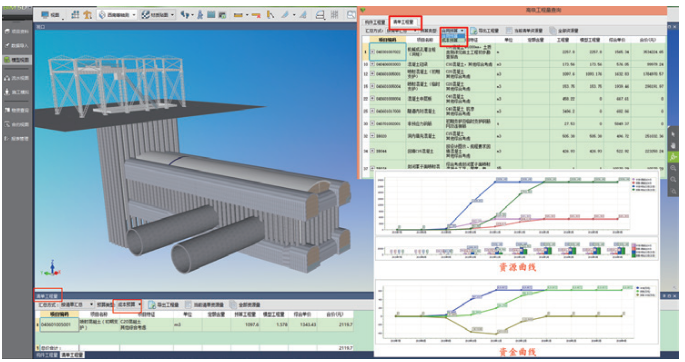The height and width of the screenshot is (362, 685).
Task: Open the checkered view-switch dropdown in toolbar
Action: [x=158, y=15]
